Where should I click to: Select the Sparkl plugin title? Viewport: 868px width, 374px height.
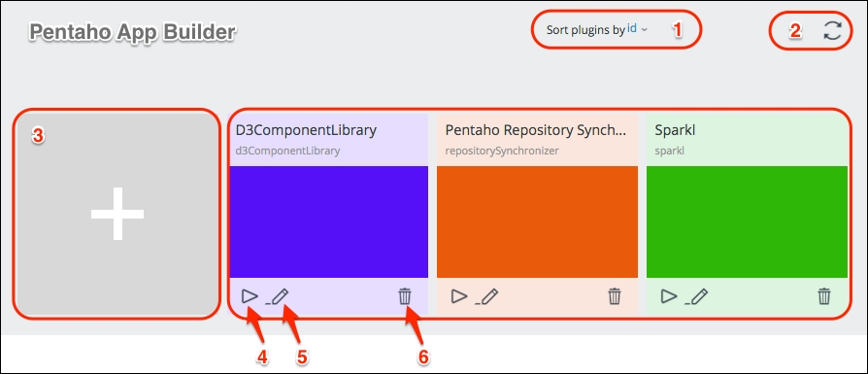[x=674, y=130]
